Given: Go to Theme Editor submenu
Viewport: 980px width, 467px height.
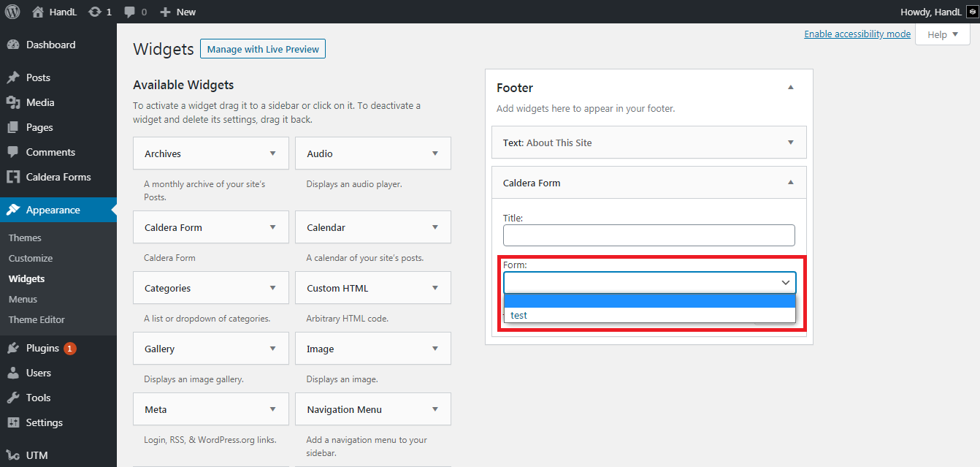Looking at the screenshot, I should [37, 319].
